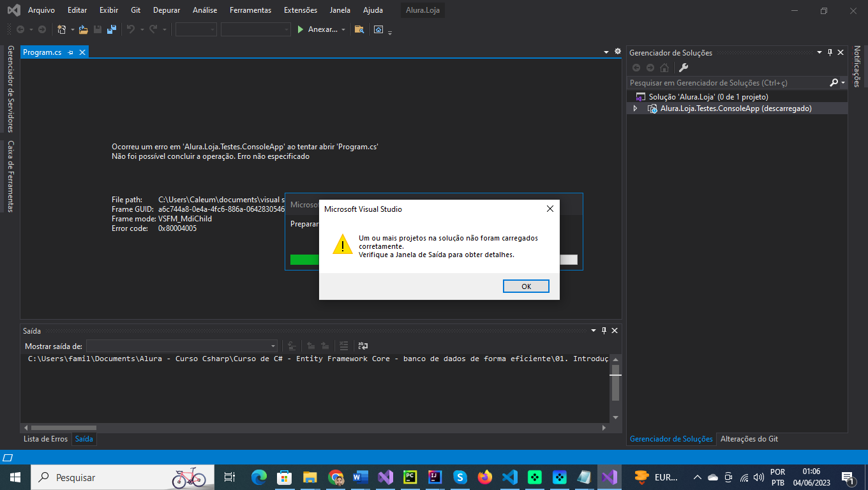Image resolution: width=868 pixels, height=490 pixels.
Task: Click the Windows Start button
Action: 15,477
